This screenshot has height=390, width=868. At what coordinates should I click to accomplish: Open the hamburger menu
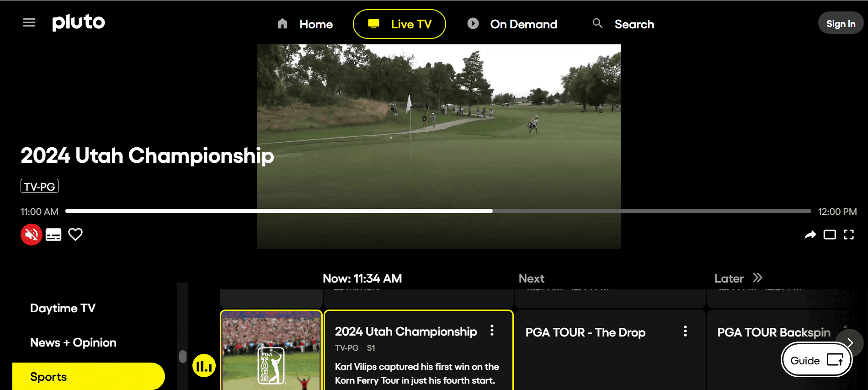[29, 22]
